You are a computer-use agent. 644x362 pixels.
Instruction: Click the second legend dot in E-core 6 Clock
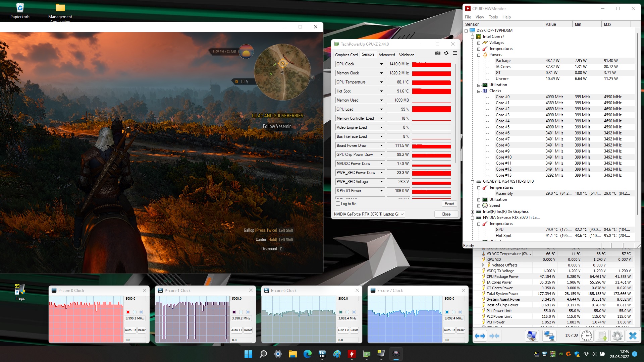tap(347, 312)
